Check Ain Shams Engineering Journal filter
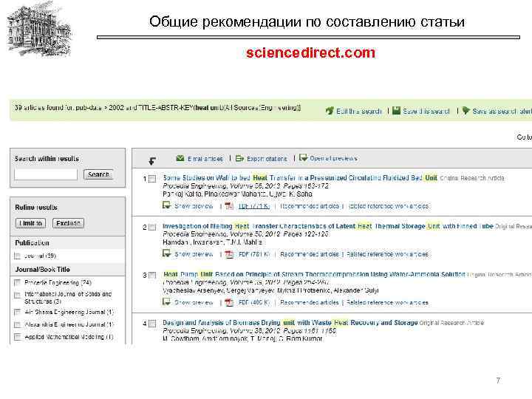Viewport: 532px width, 399px height. tap(17, 312)
